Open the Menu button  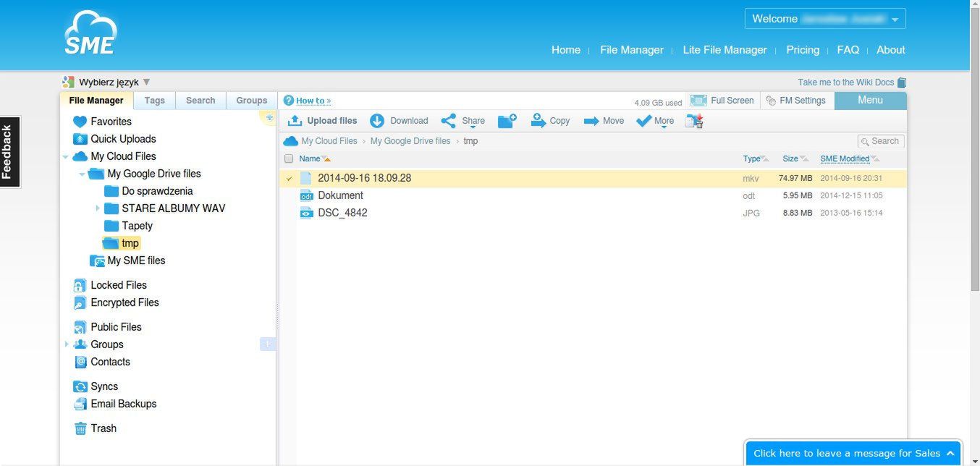click(870, 101)
